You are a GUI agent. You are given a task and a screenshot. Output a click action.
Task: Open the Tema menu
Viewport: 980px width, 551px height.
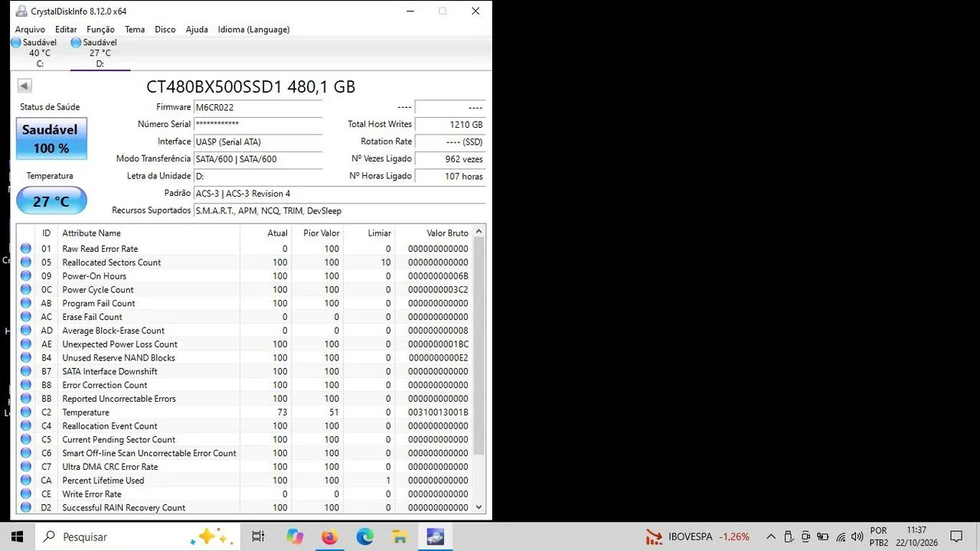pyautogui.click(x=135, y=29)
